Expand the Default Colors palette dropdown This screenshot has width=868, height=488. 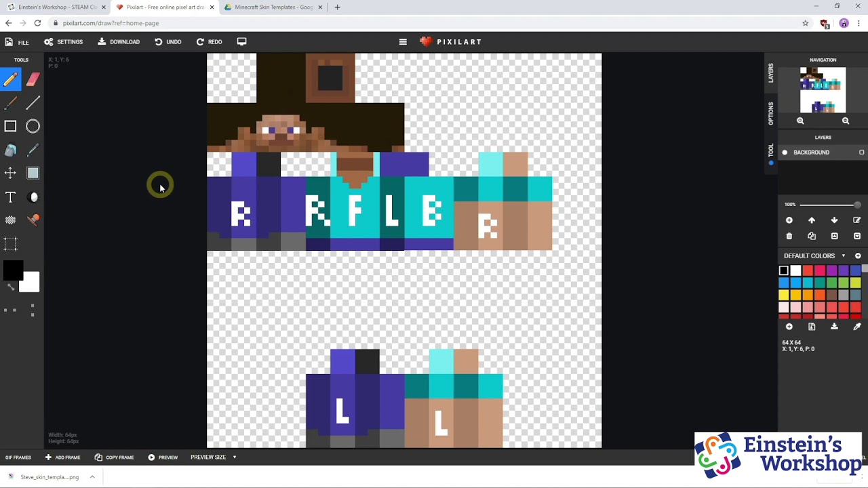(x=844, y=256)
